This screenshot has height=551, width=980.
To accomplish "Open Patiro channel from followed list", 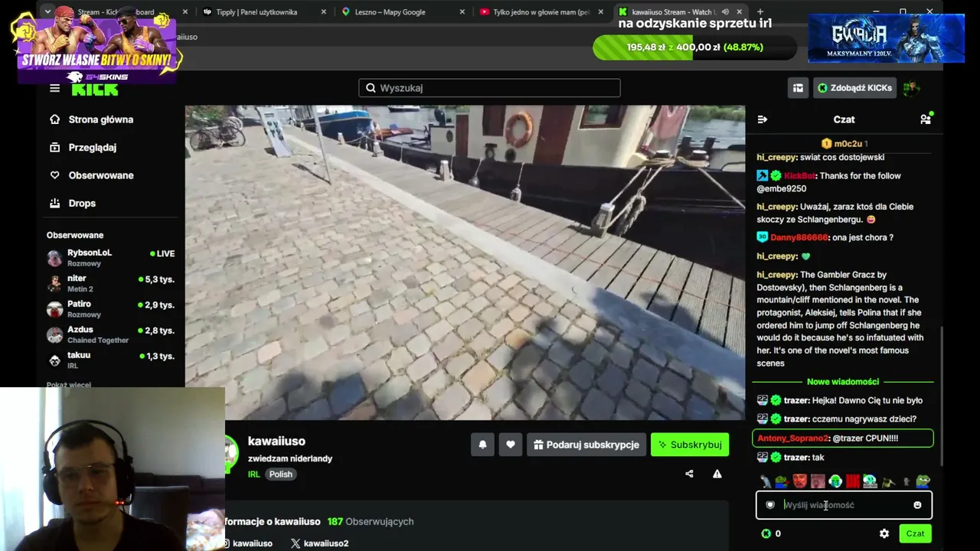I will coord(112,309).
